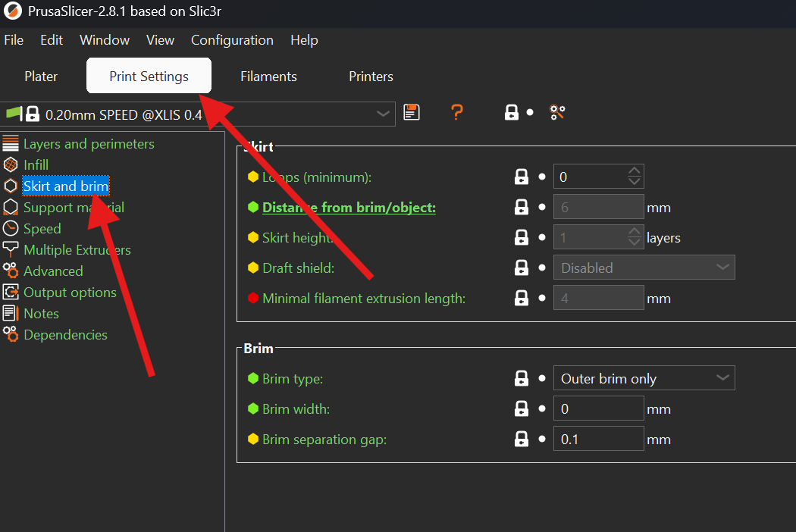Switch to the Filaments tab
This screenshot has width=796, height=532.
point(268,77)
